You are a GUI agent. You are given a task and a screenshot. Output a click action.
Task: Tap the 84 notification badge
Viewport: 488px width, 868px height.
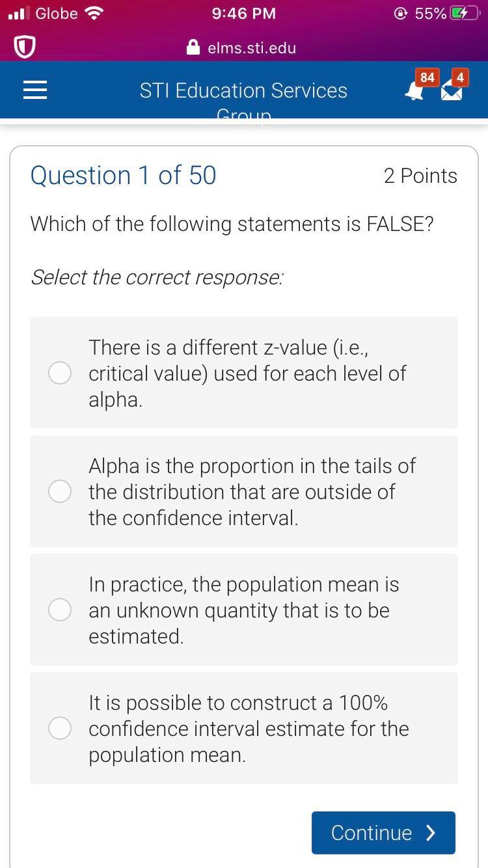pos(427,77)
